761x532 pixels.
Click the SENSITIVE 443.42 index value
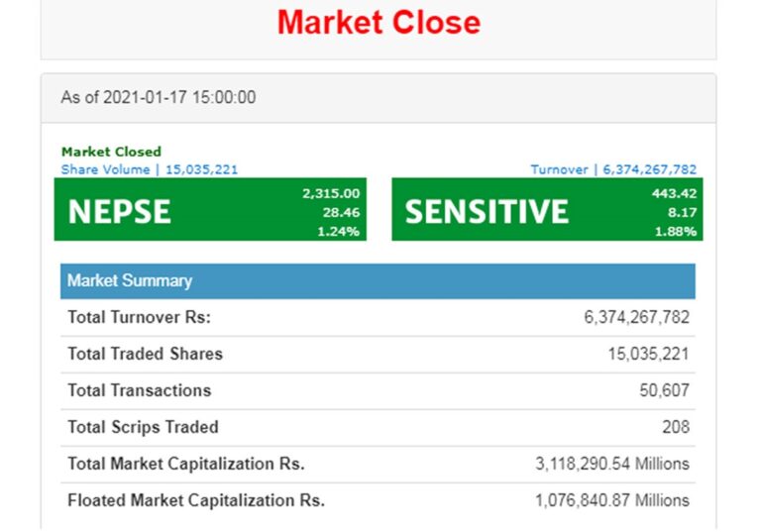pos(674,193)
